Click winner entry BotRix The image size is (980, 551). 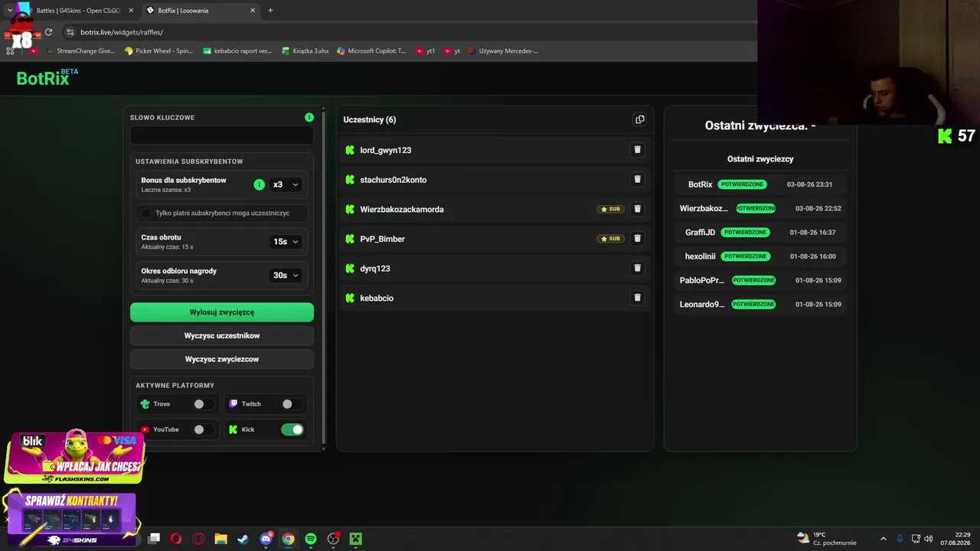click(x=760, y=184)
